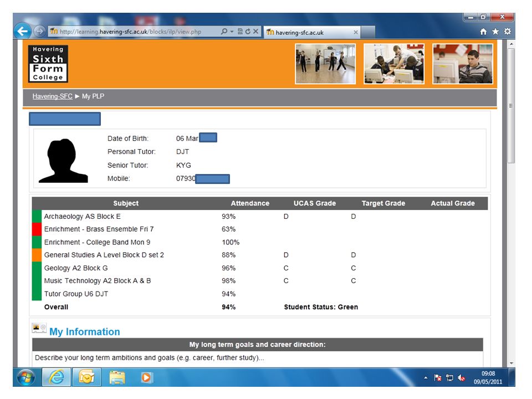Click Music Technology A2 Block A & B
This screenshot has width=532, height=399.
coord(98,281)
